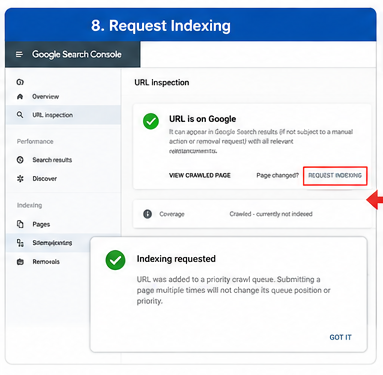The width and height of the screenshot is (383, 375).
Task: Click the URL Inspection heading
Action: tap(162, 82)
